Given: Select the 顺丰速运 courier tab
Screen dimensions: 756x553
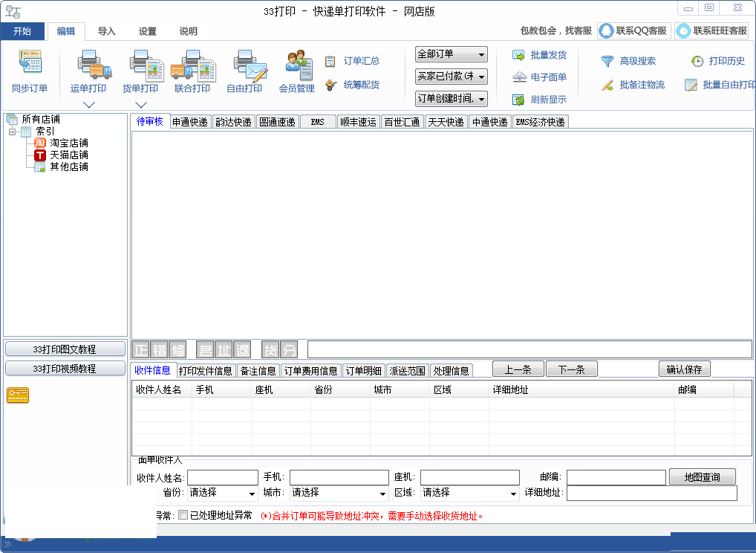Looking at the screenshot, I should click(358, 122).
